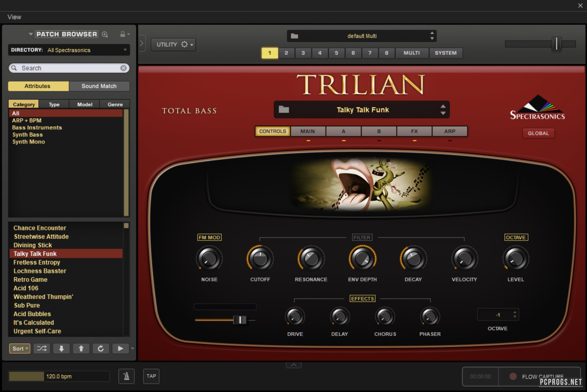Viewport: 587px width, 392px height.
Task: Select part 8 button
Action: pyautogui.click(x=387, y=53)
